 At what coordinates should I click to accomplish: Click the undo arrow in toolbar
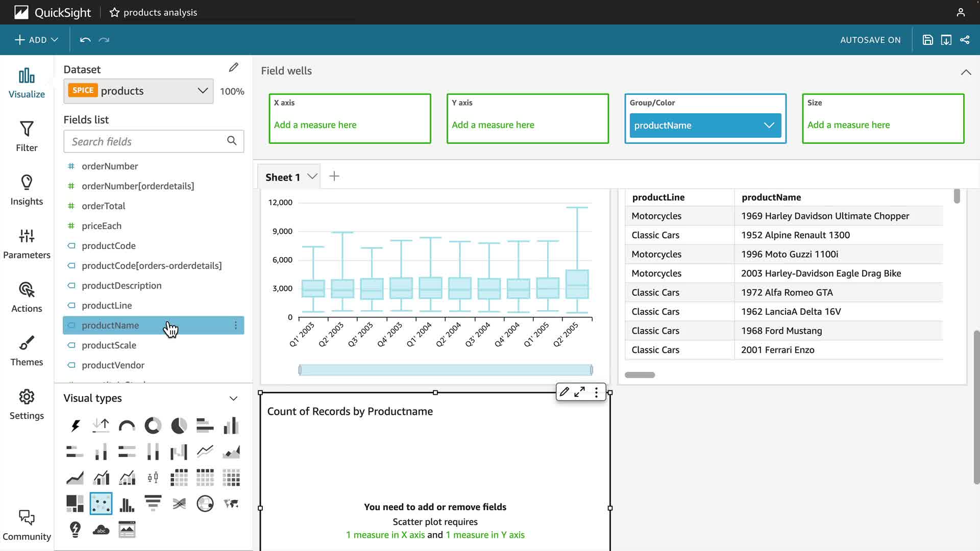pos(85,40)
